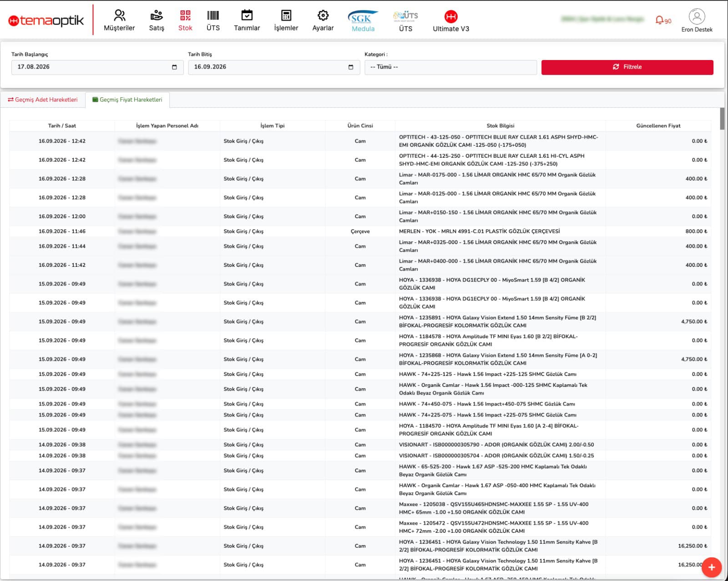Click the İşlem Yapan Personel Adı header
Viewport: 728px width, 581px height.
coord(167,125)
